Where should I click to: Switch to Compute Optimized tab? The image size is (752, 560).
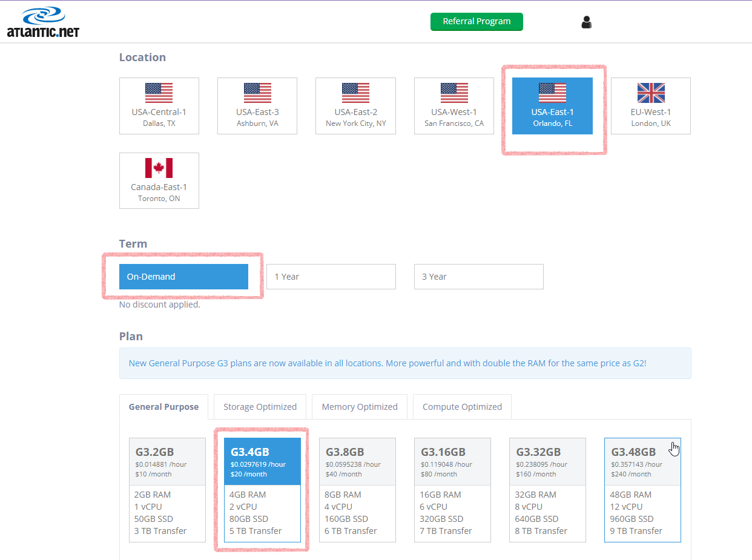point(462,407)
